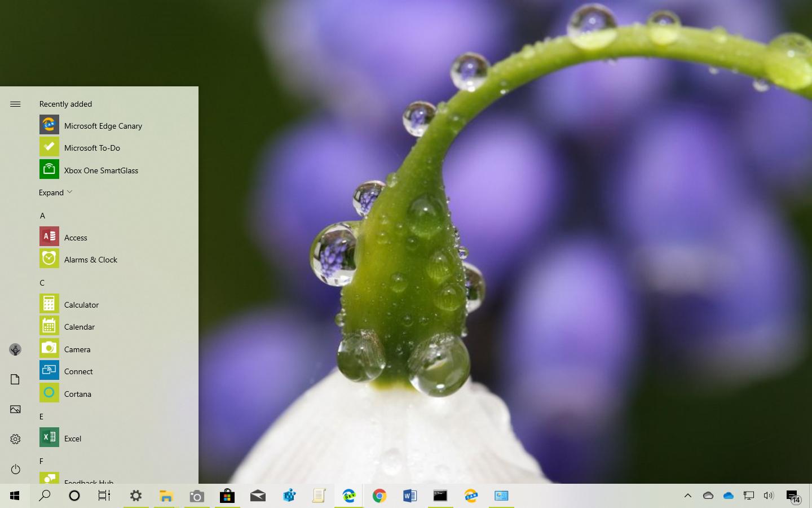
Task: Click the blue cubes app on taskbar
Action: (x=289, y=496)
